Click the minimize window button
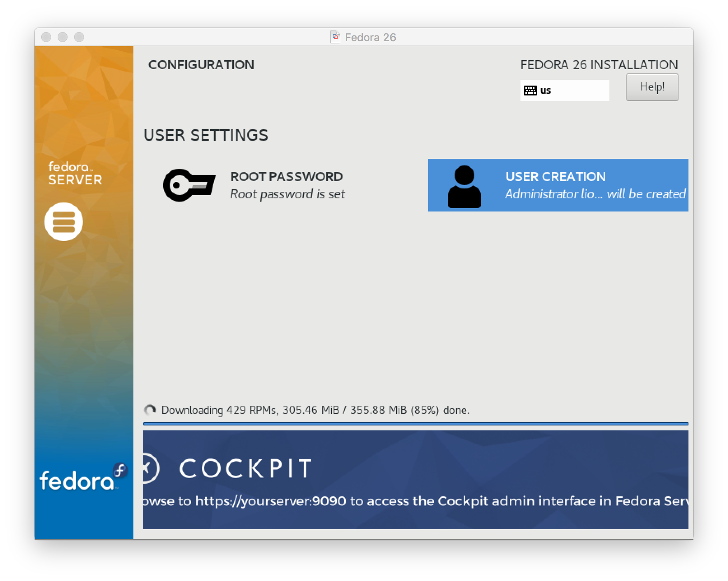Screen dimensions: 728x581 point(63,37)
